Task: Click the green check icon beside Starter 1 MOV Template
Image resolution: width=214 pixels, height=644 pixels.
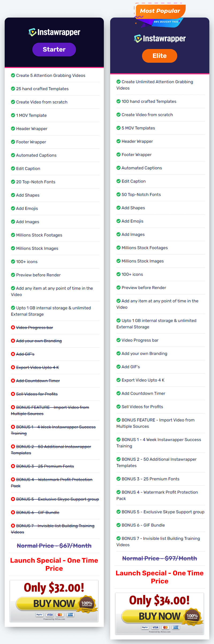Action: [13, 115]
